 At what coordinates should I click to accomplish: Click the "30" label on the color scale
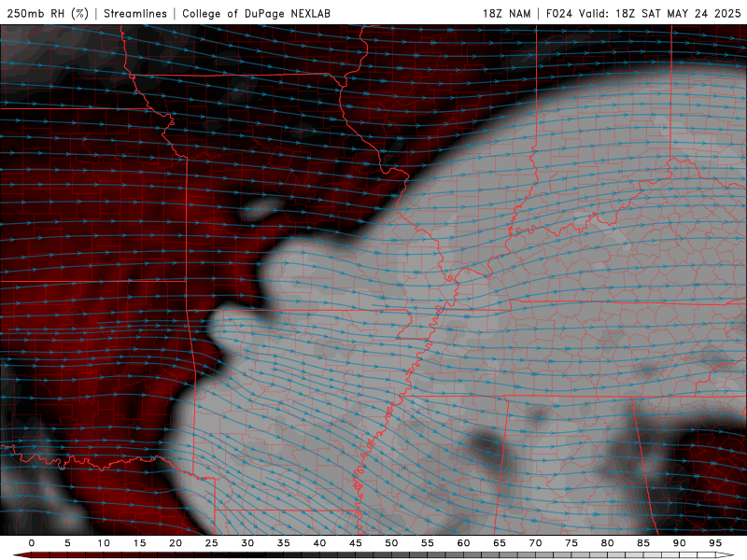pyautogui.click(x=247, y=543)
